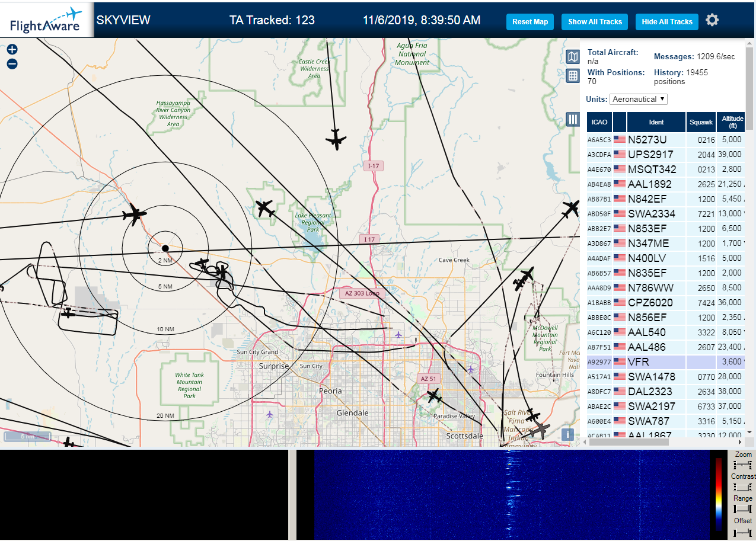The image size is (756, 541).
Task: Click the 5 nm map scale bar
Action: [27, 437]
